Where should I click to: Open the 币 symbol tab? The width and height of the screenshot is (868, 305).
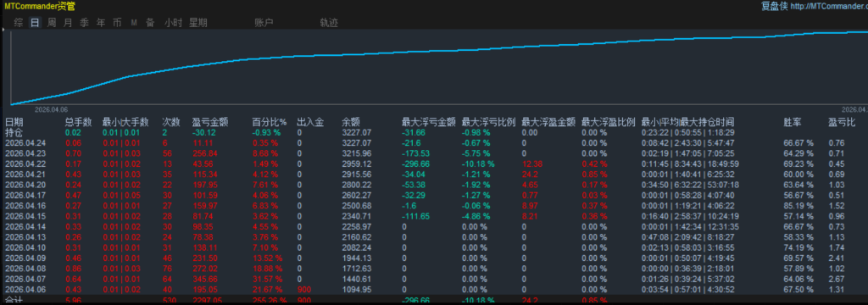tap(117, 23)
